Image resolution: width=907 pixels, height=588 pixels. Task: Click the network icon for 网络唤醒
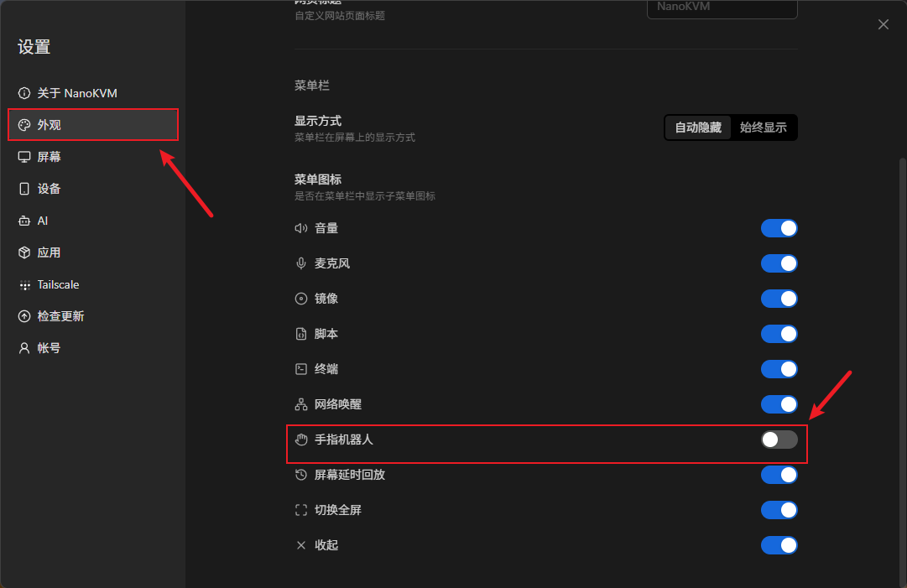click(300, 404)
